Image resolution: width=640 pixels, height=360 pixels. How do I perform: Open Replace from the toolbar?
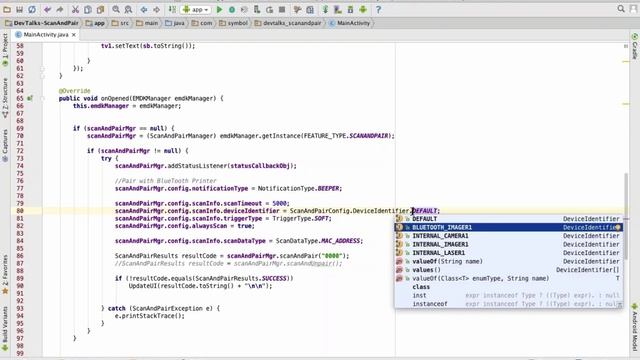click(128, 9)
